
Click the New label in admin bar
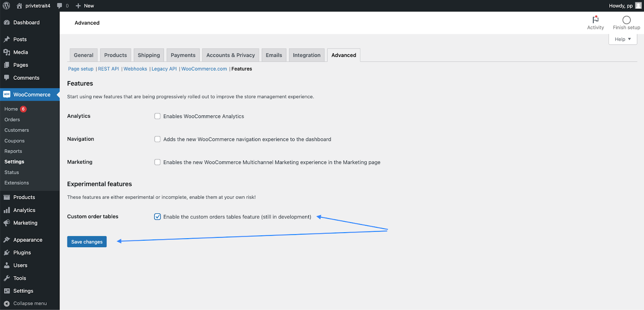(x=89, y=6)
